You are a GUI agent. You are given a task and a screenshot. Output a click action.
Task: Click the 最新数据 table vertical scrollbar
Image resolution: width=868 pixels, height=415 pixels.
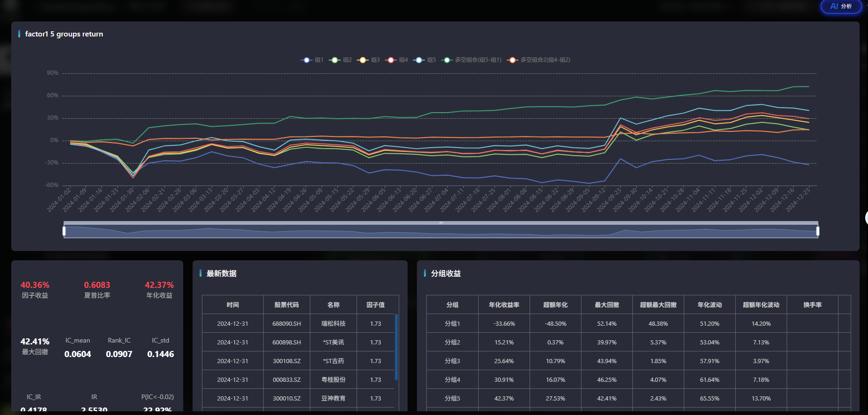click(x=396, y=347)
